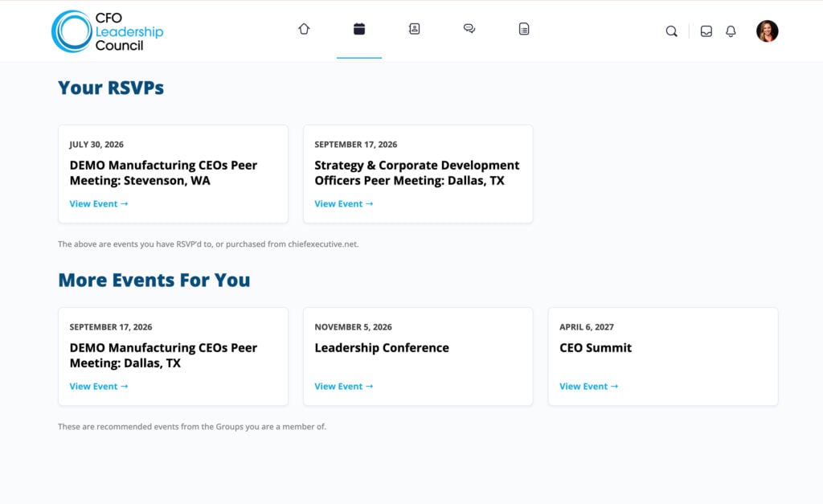
Task: Open the Strategy & Corporate Development Officers title
Action: [417, 173]
